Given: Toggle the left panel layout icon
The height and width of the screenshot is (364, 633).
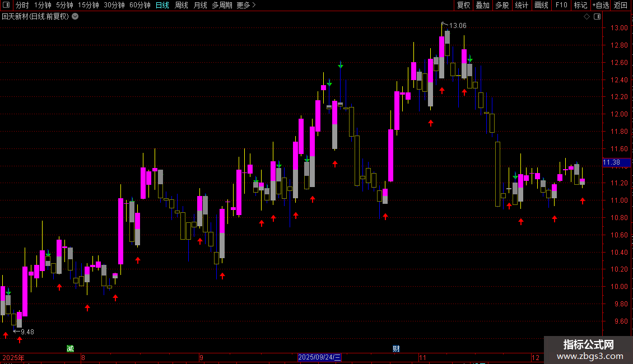Looking at the screenshot, I should coord(6,5).
